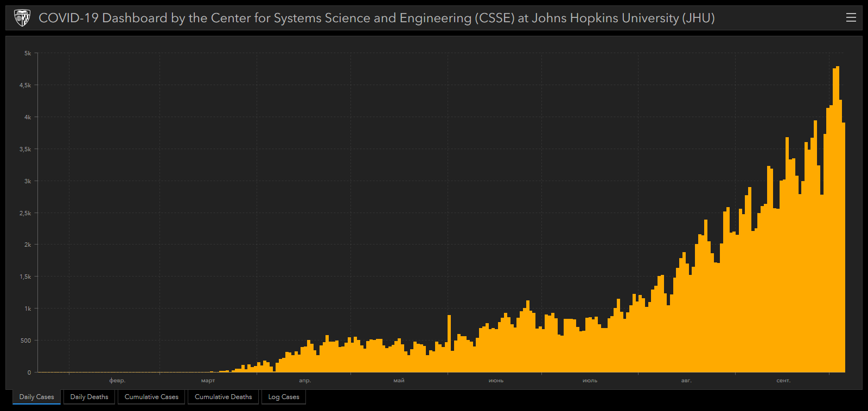
Task: Click the февр. label on the x-axis
Action: pyautogui.click(x=117, y=381)
